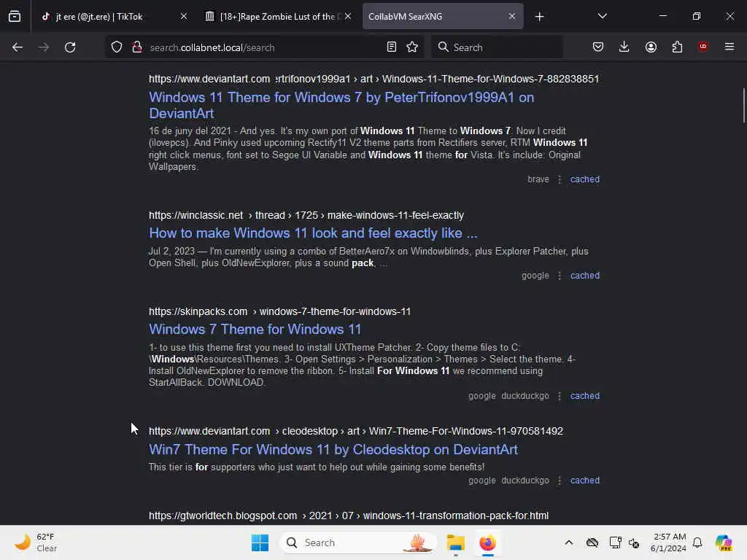Click the Firefox taskbar icon
Screen dimensions: 747x560
(x=487, y=542)
